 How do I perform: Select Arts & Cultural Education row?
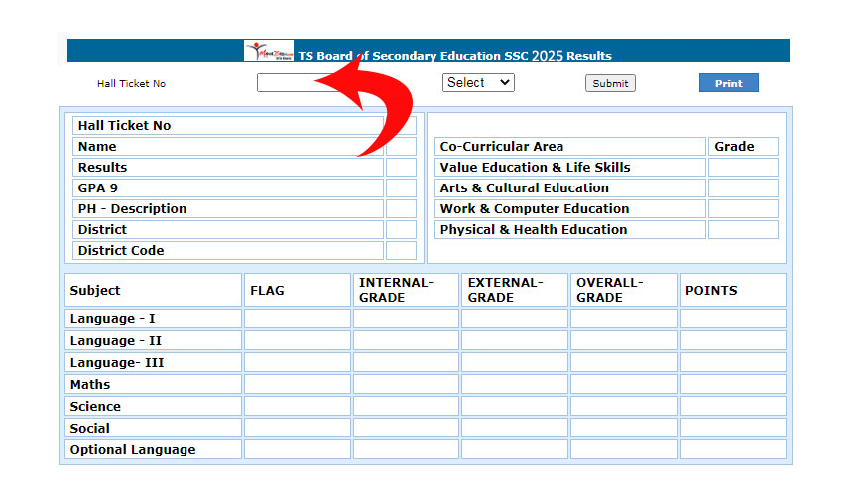(x=606, y=188)
